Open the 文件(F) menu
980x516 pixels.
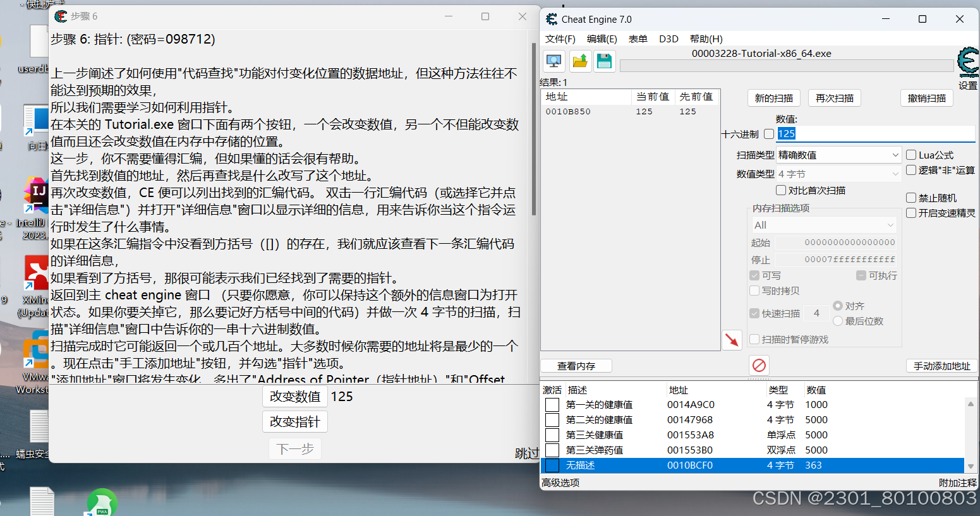coord(560,39)
